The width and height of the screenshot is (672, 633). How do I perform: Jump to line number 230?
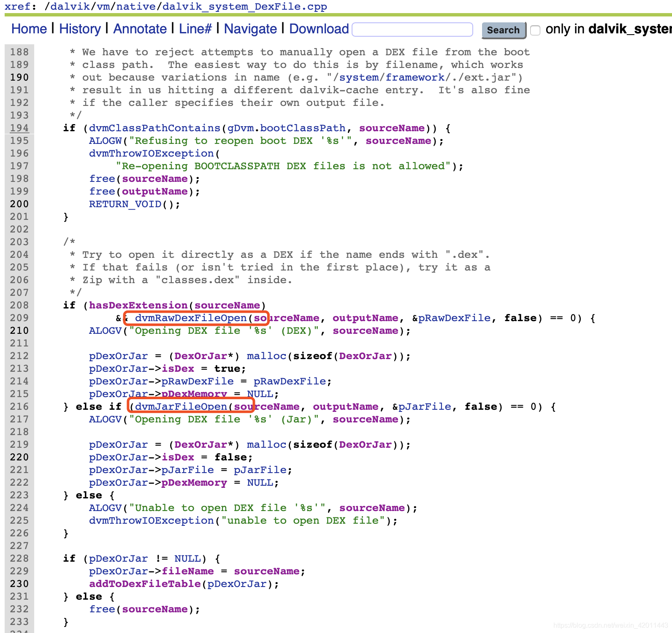19,584
